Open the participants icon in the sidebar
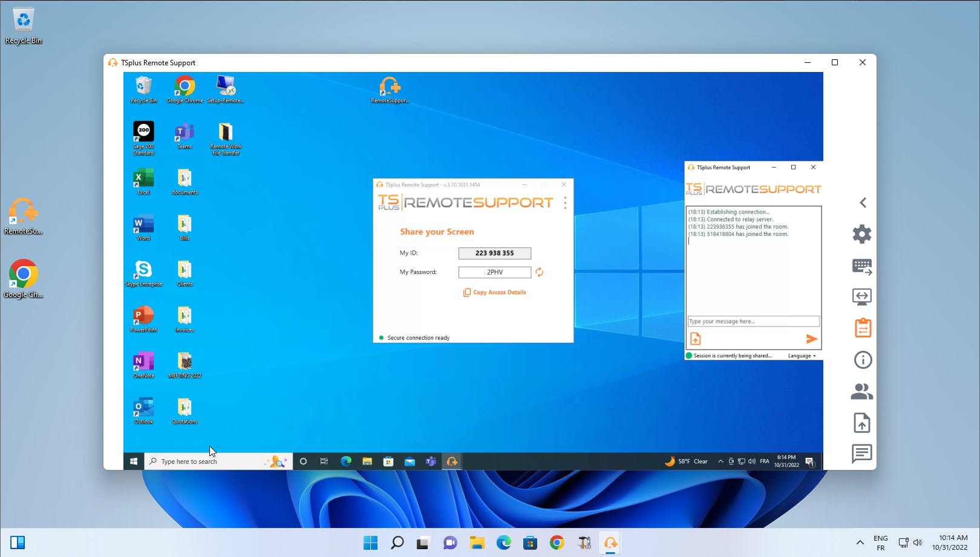The width and height of the screenshot is (980, 557). click(x=862, y=392)
